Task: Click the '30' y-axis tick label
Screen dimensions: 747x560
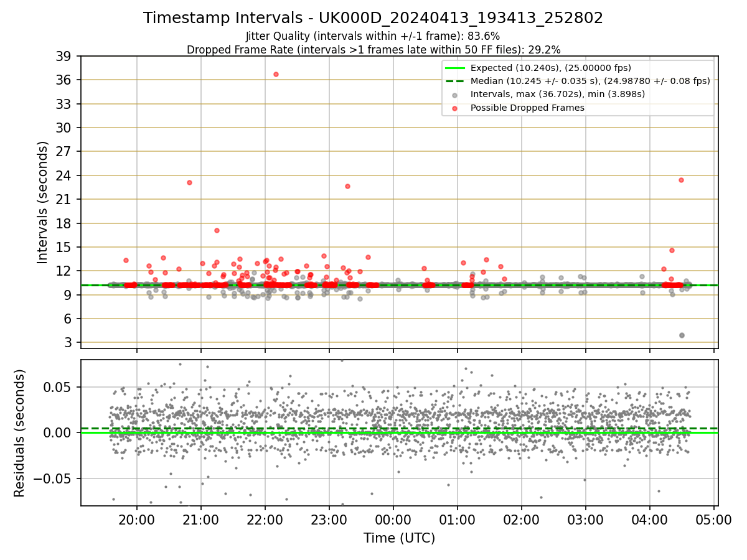Action: [x=64, y=128]
